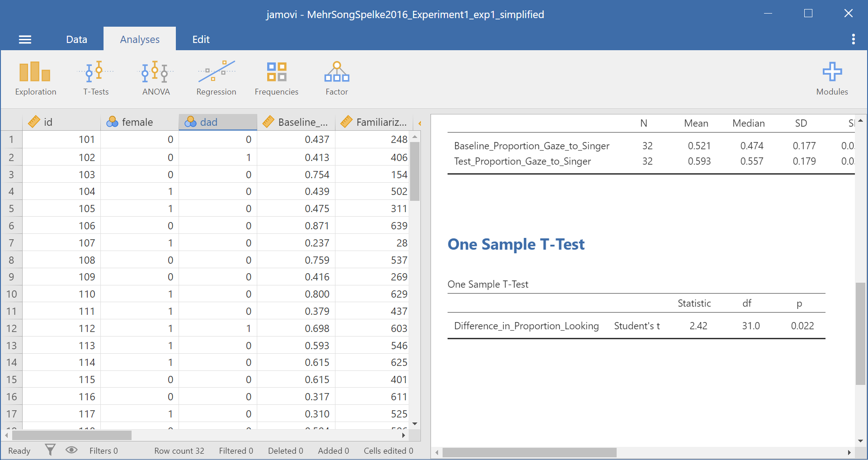Open the Exploration analysis menu
This screenshot has height=460, width=868.
tap(35, 78)
